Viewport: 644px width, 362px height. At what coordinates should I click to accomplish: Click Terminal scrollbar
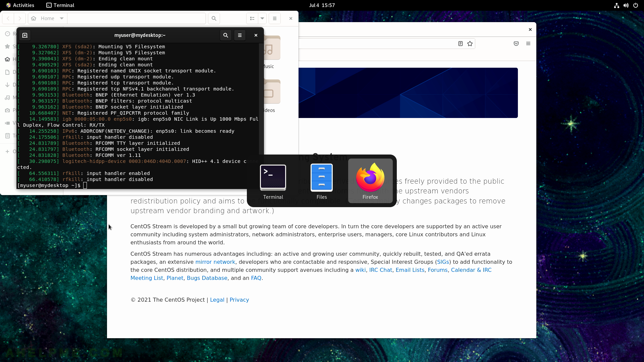point(261,116)
